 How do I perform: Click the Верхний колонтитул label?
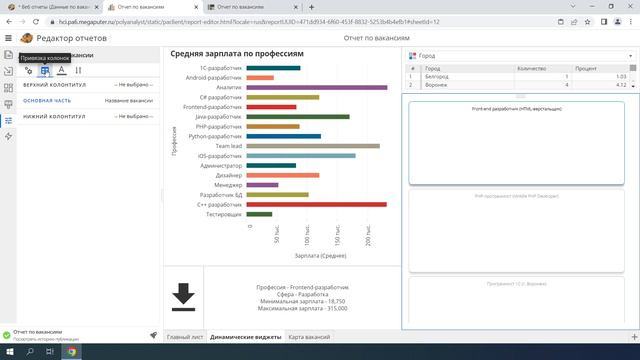(54, 85)
